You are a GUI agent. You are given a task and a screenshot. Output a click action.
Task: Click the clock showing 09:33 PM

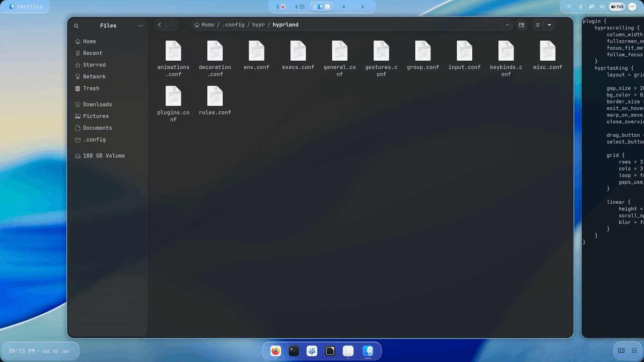(21, 351)
